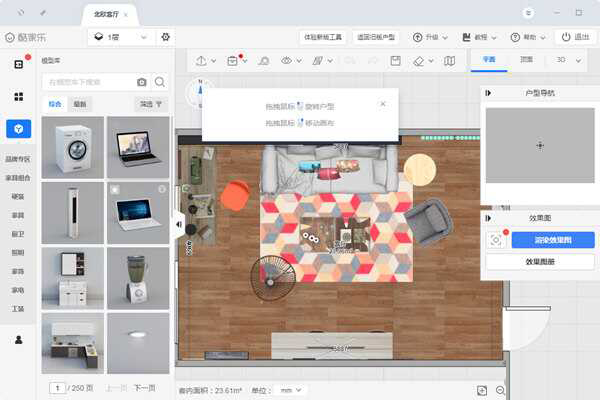Go to 下一页 next page
This screenshot has height=400, width=600.
pyautogui.click(x=144, y=388)
